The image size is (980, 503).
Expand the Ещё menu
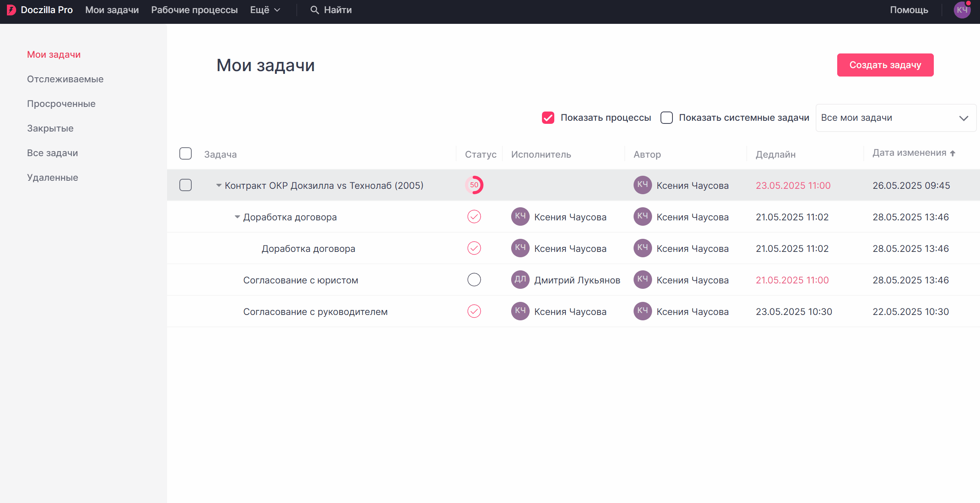pyautogui.click(x=265, y=10)
